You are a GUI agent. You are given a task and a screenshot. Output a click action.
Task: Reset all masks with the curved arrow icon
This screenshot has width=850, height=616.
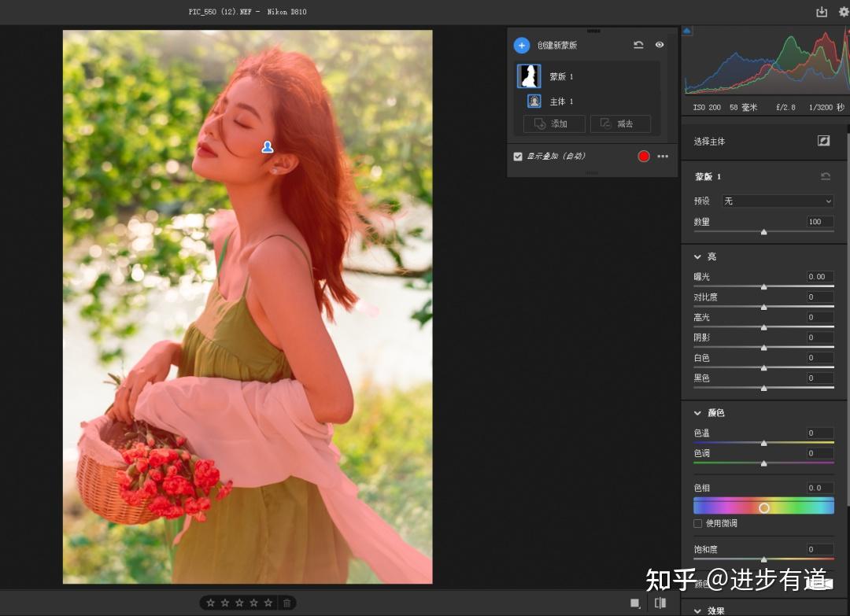pyautogui.click(x=638, y=45)
